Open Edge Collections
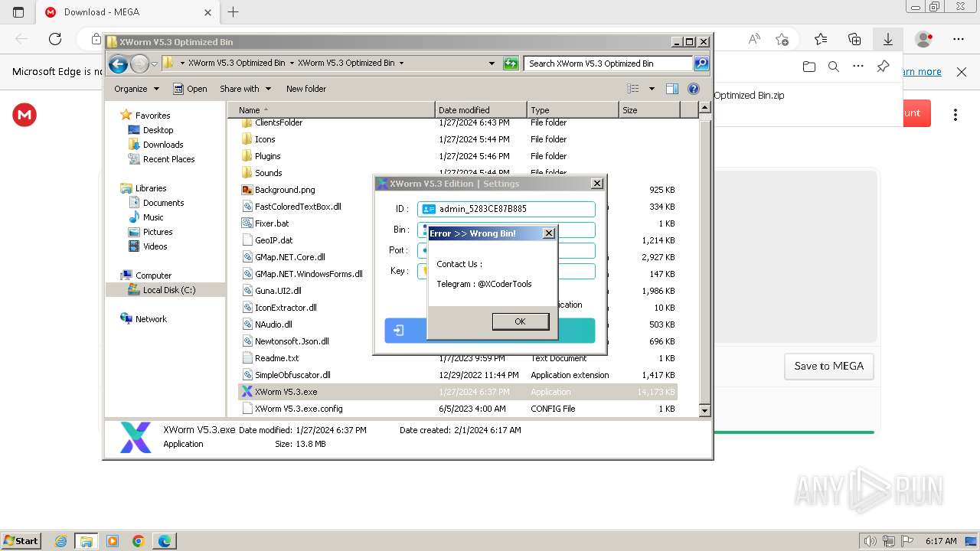 854,39
